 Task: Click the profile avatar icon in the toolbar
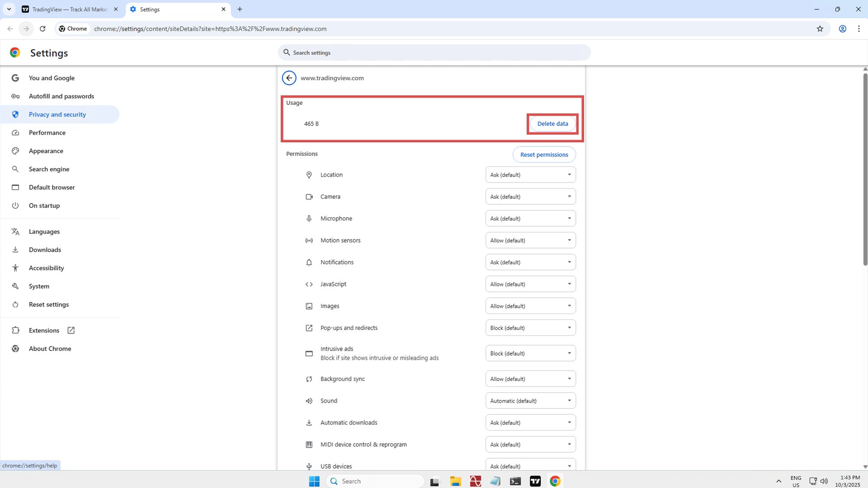(x=842, y=28)
